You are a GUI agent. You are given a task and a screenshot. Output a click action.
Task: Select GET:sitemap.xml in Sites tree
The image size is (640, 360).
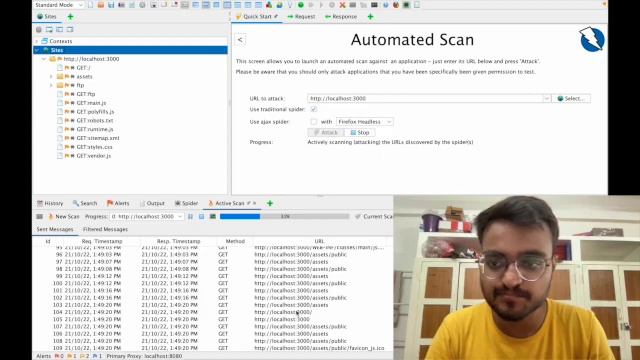98,138
